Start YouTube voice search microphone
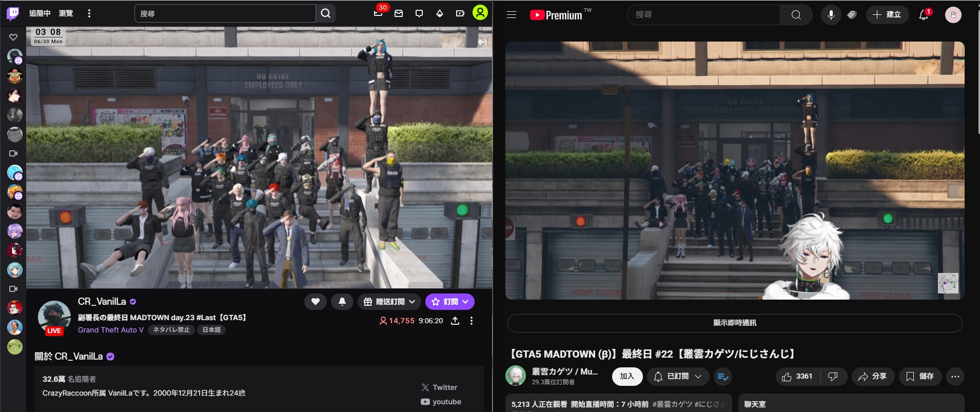This screenshot has height=412, width=980. point(831,15)
